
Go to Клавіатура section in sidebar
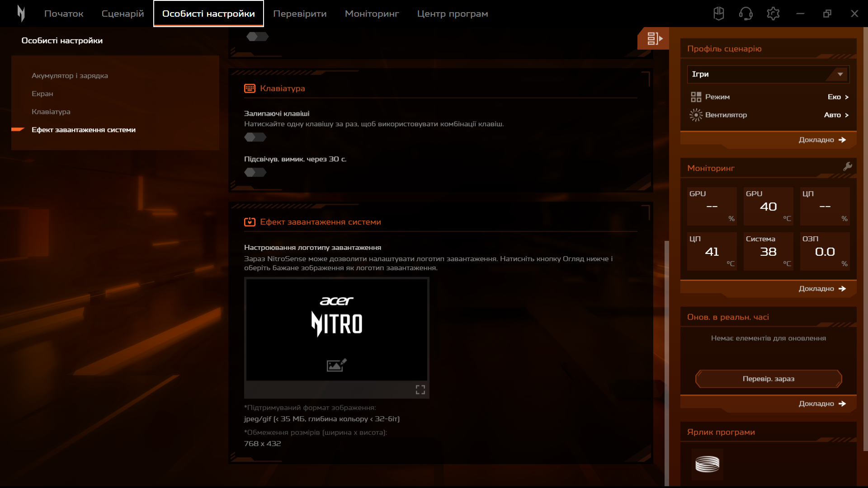click(x=51, y=112)
